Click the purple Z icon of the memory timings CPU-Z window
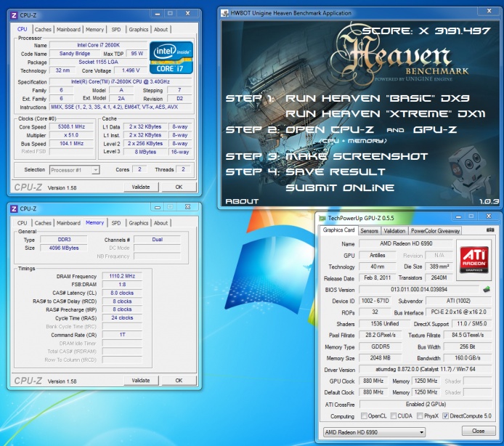Screen dimensions: 504x446 [x=14, y=208]
